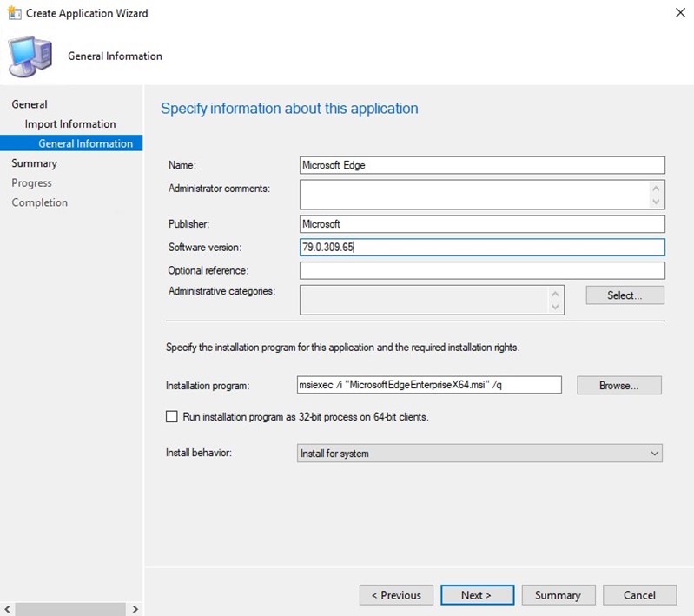Close the Create Application Wizard window
Screen dimensions: 694x616
tap(680, 12)
